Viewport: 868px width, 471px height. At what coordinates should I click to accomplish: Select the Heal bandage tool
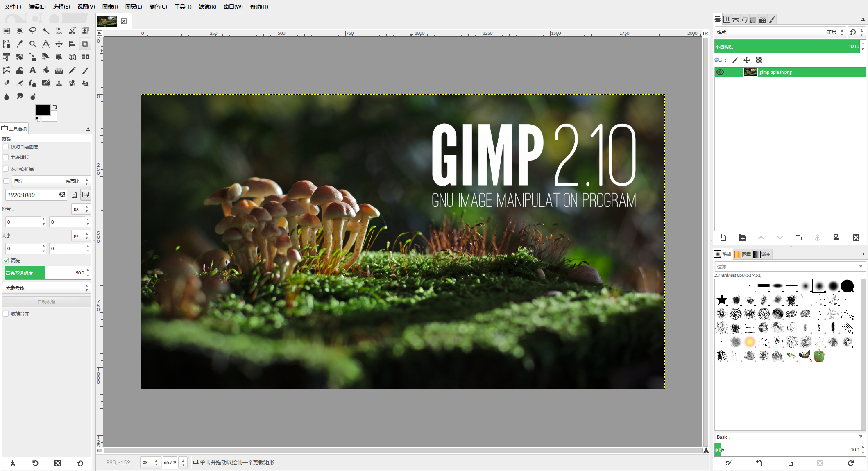[x=72, y=84]
